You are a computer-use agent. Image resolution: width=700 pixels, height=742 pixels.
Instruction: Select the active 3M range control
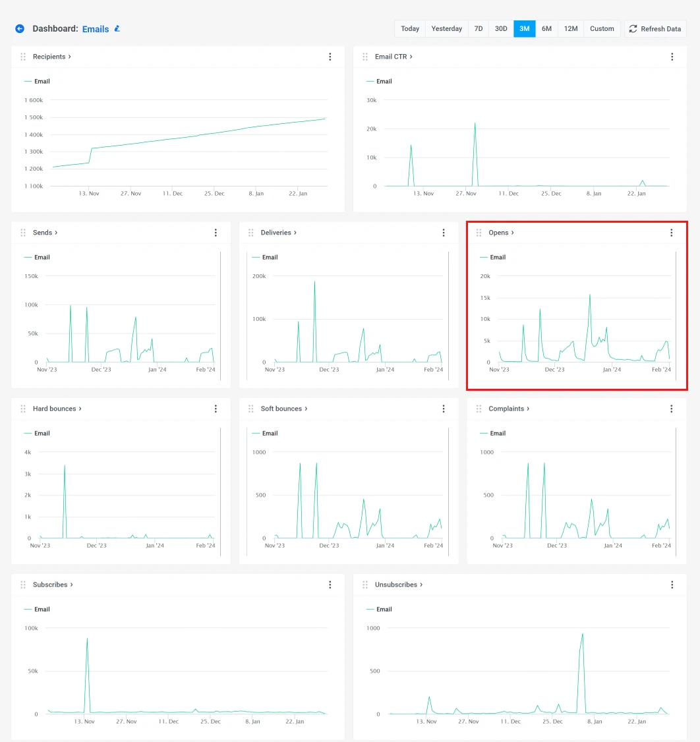pos(524,28)
